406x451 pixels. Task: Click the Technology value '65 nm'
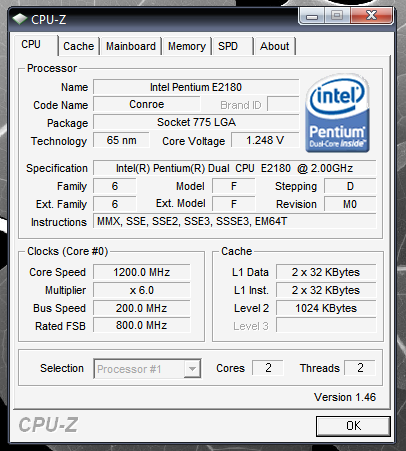click(121, 140)
